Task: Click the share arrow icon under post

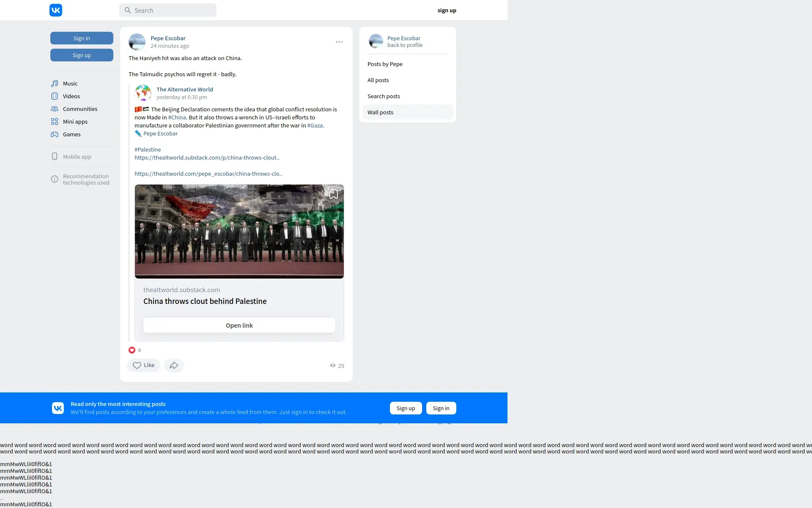Action: pos(174,365)
